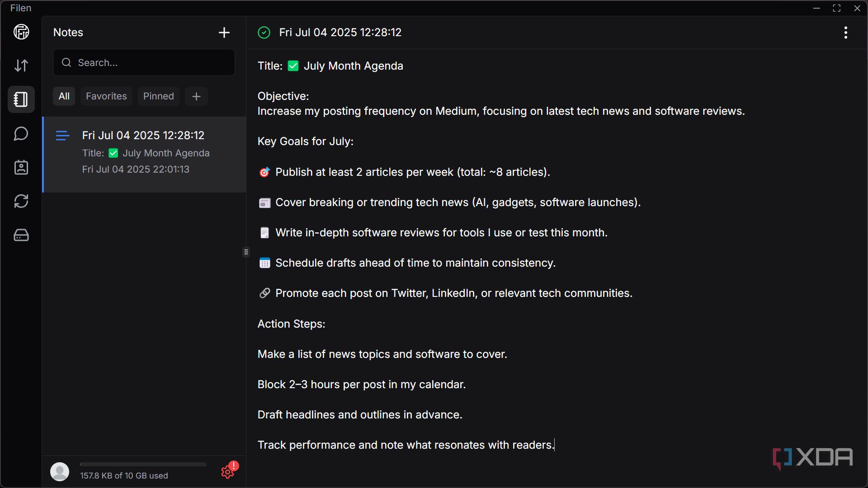Click 'Publish at least 2 articles per week' line
Viewport: 868px width, 488px height.
click(404, 172)
